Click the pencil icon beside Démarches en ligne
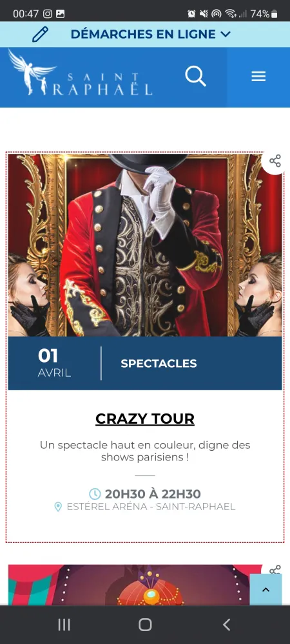Viewport: 290px width, 644px height. tap(40, 34)
